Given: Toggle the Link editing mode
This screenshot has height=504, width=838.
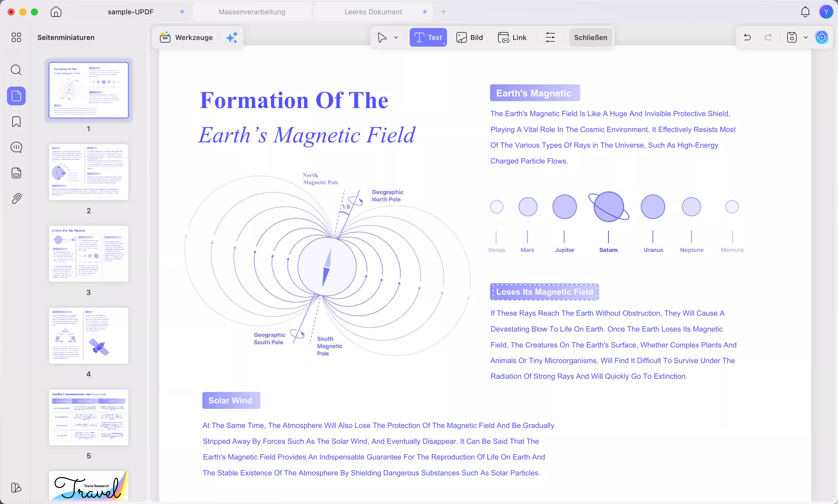Looking at the screenshot, I should tap(512, 37).
